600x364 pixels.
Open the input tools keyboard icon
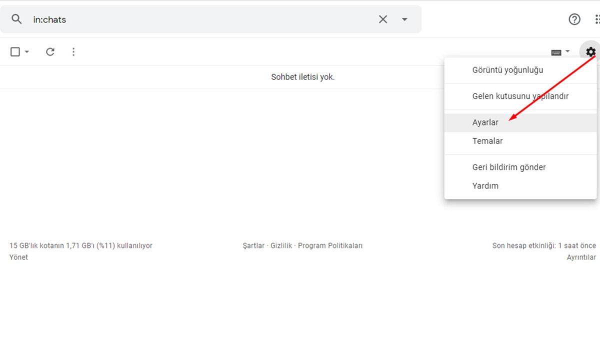[x=556, y=51]
